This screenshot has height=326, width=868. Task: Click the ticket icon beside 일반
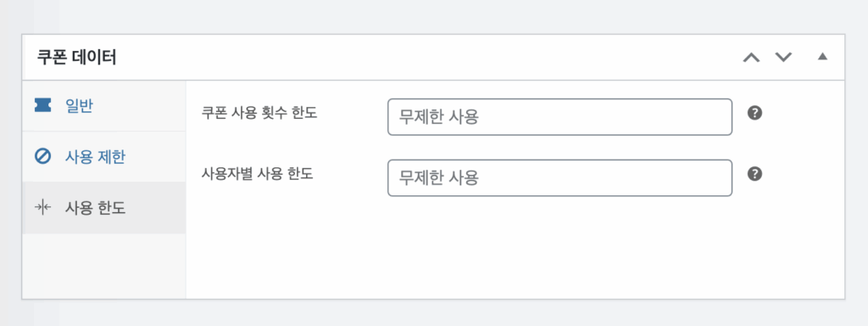pyautogui.click(x=42, y=105)
